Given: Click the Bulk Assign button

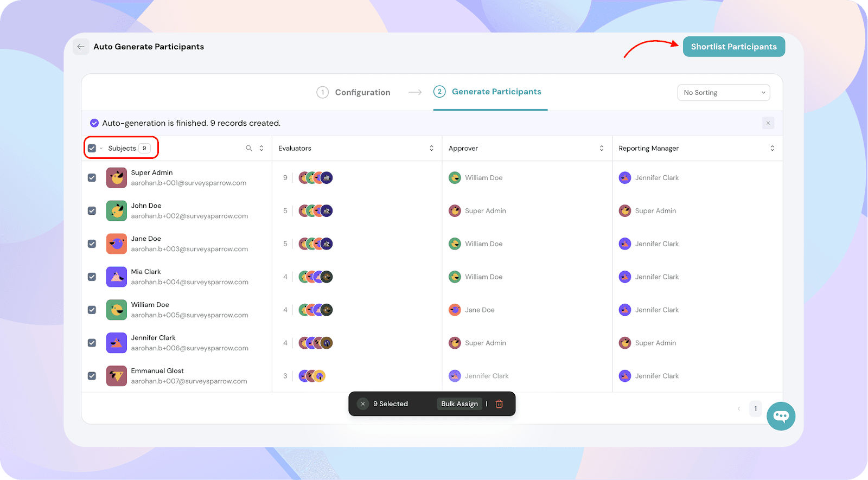Looking at the screenshot, I should (459, 404).
